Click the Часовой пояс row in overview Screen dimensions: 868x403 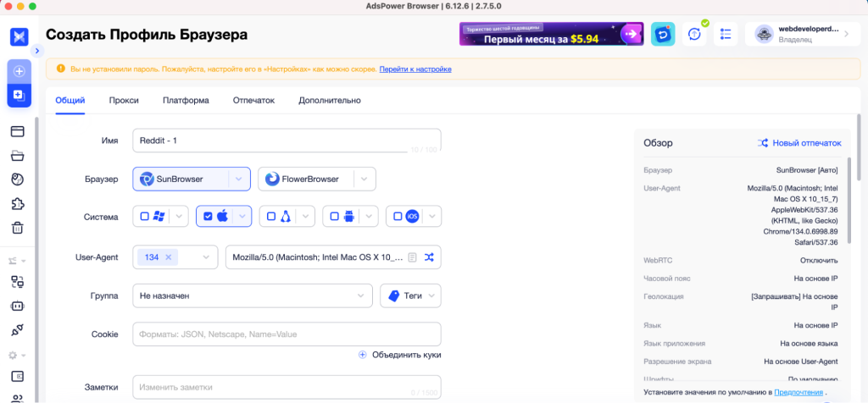click(x=741, y=279)
